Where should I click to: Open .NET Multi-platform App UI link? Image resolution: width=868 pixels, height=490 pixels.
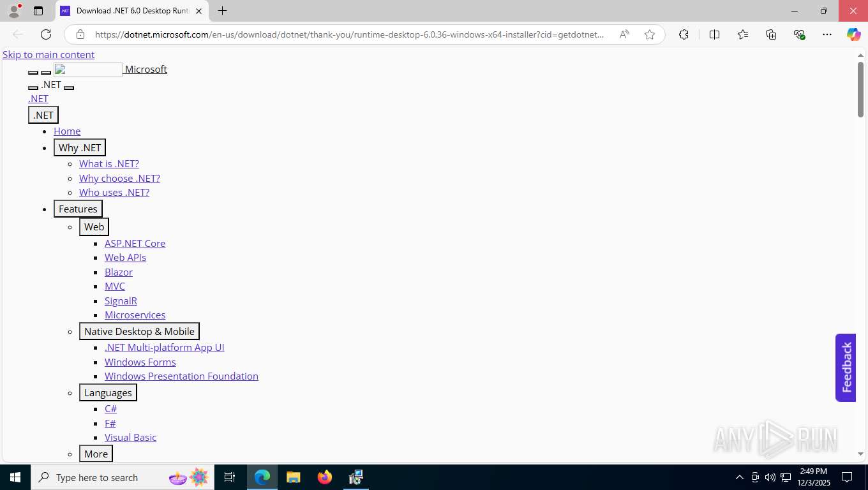165,348
